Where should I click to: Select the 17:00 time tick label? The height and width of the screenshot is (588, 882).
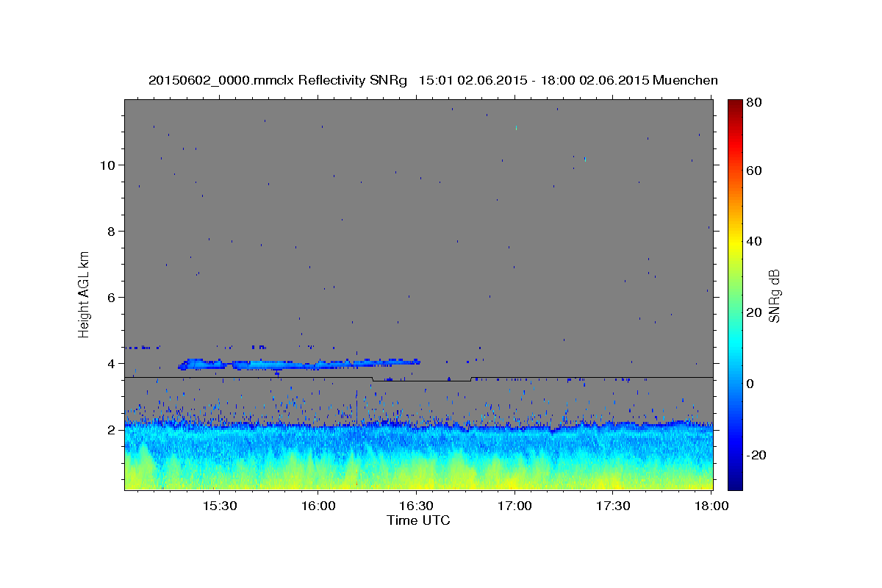(514, 506)
